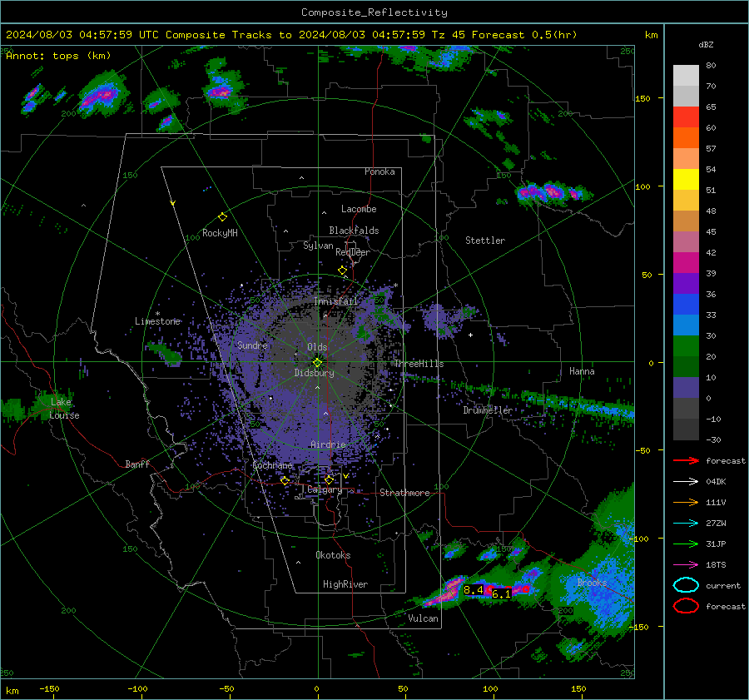Click the Cochrane label
Screen dimensions: 749x700
coord(272,465)
